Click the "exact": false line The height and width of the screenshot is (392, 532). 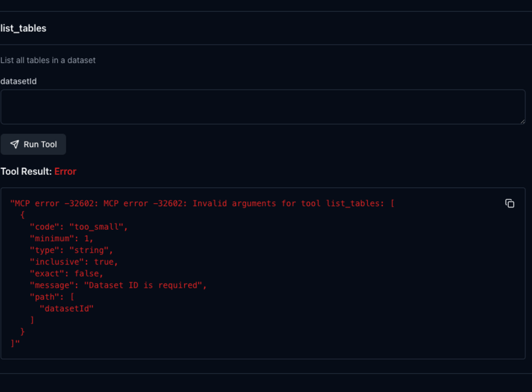click(x=66, y=274)
